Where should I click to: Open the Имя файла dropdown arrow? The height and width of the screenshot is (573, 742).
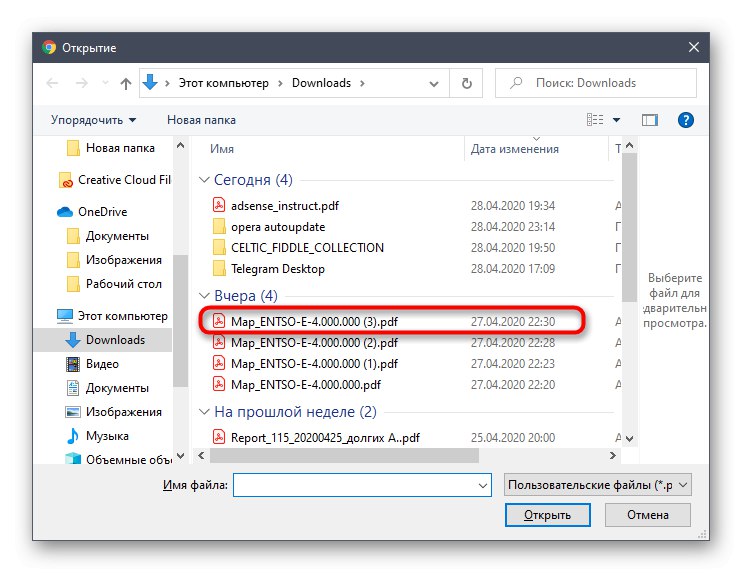[483, 485]
